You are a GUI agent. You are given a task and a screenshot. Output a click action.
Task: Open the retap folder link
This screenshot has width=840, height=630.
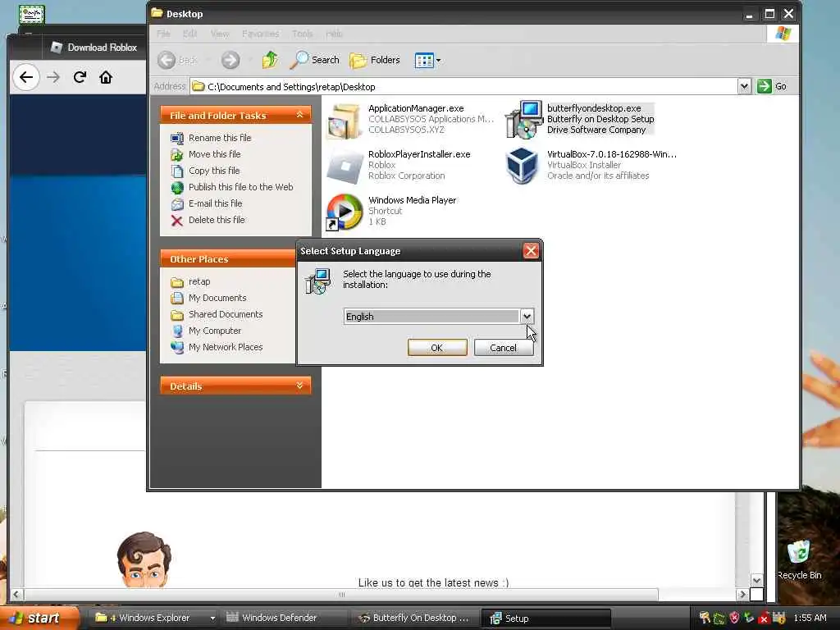[199, 282]
